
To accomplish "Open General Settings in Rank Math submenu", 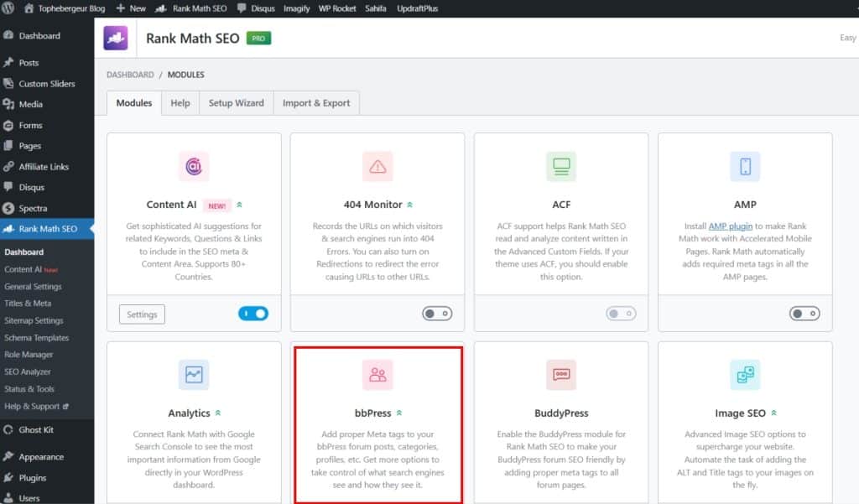I will (x=33, y=287).
